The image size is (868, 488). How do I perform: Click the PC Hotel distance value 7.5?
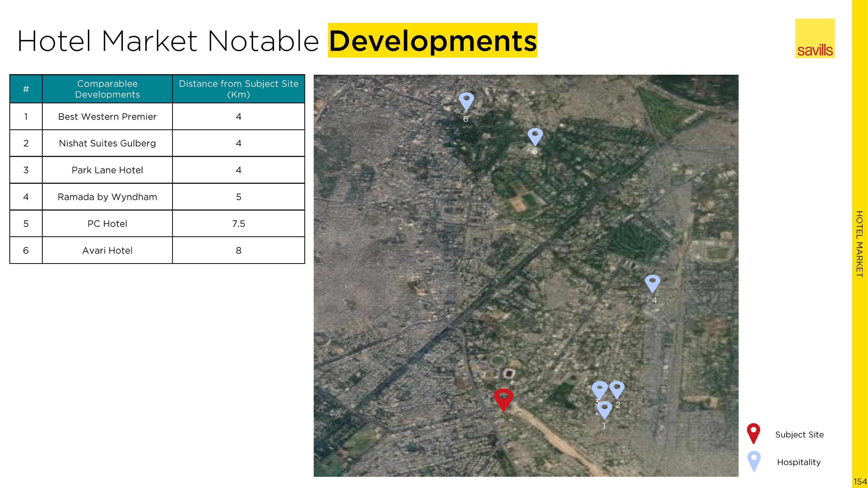(x=238, y=224)
